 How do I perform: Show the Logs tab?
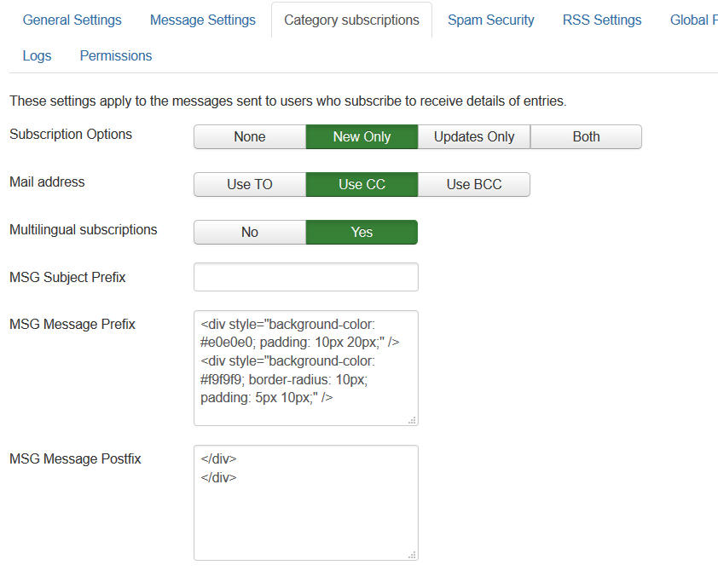(37, 55)
